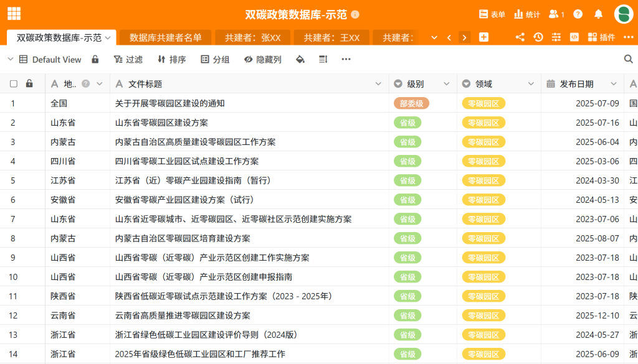Open the edit history clock icon
The image size is (638, 364).
pyautogui.click(x=538, y=37)
